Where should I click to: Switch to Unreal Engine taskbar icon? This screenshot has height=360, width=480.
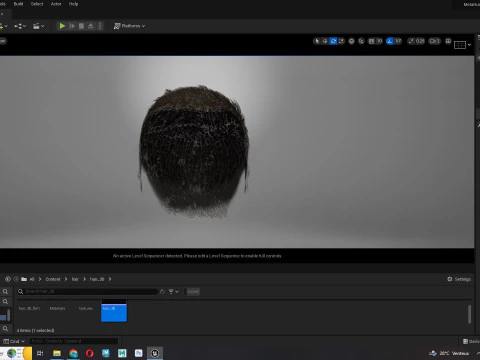[x=155, y=353]
